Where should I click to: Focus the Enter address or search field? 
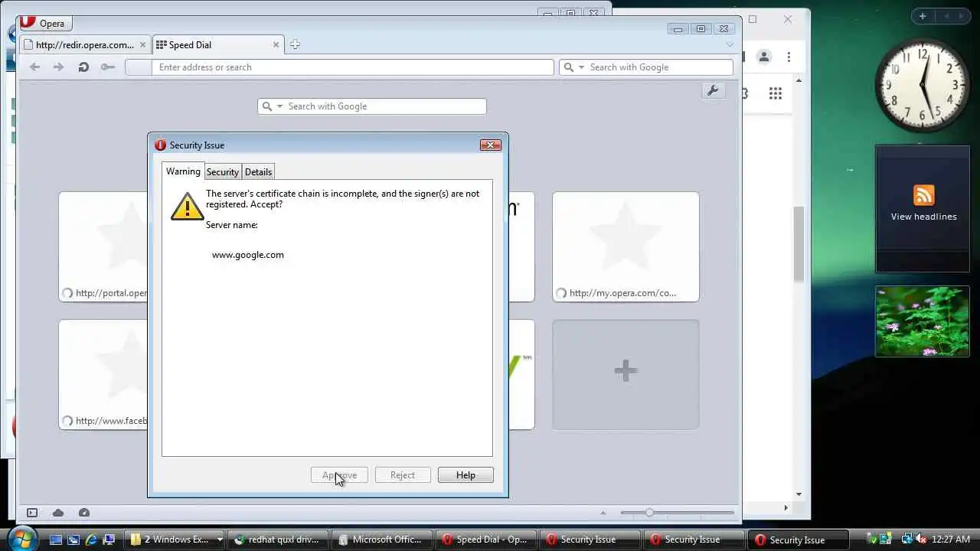352,67
